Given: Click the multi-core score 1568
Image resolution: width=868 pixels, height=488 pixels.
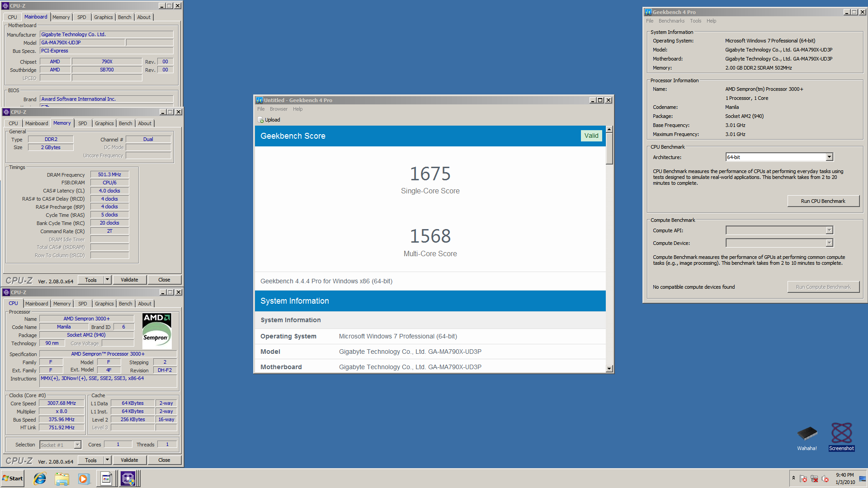Looking at the screenshot, I should [x=430, y=236].
